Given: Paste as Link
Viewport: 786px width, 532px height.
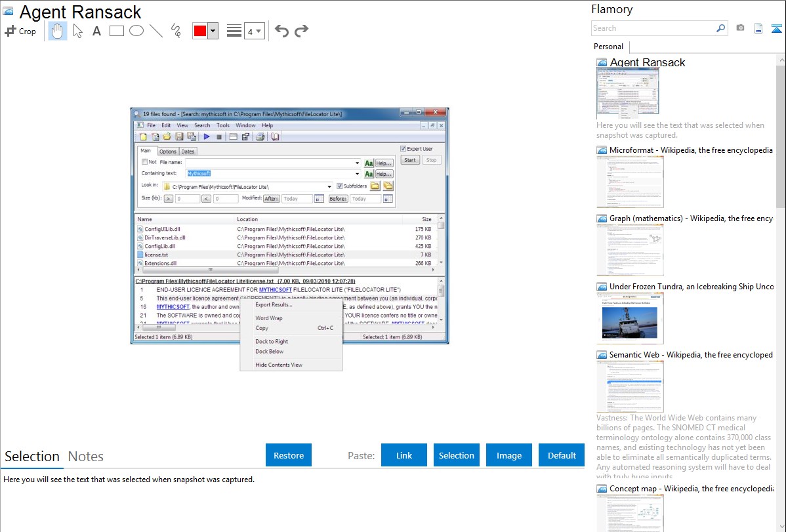Looking at the screenshot, I should [x=404, y=455].
